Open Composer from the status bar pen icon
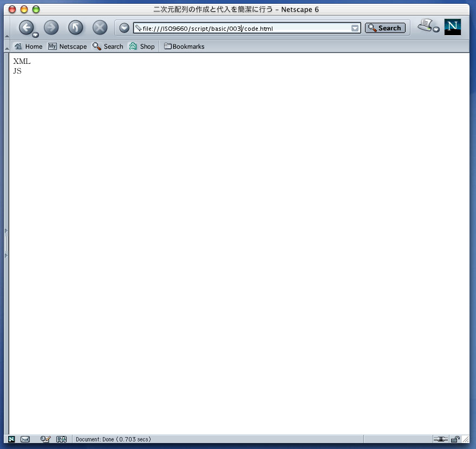476x449 pixels. click(45, 439)
